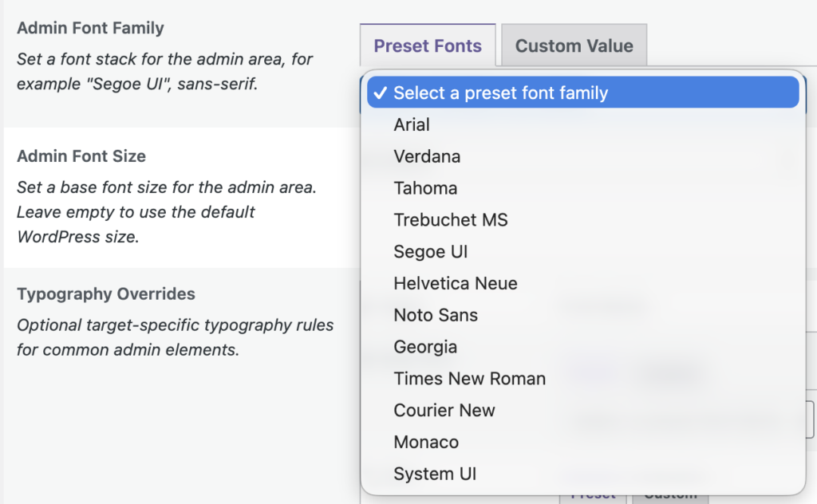Pick System UI at the list bottom
Screen dimensions: 817x504
[435, 474]
